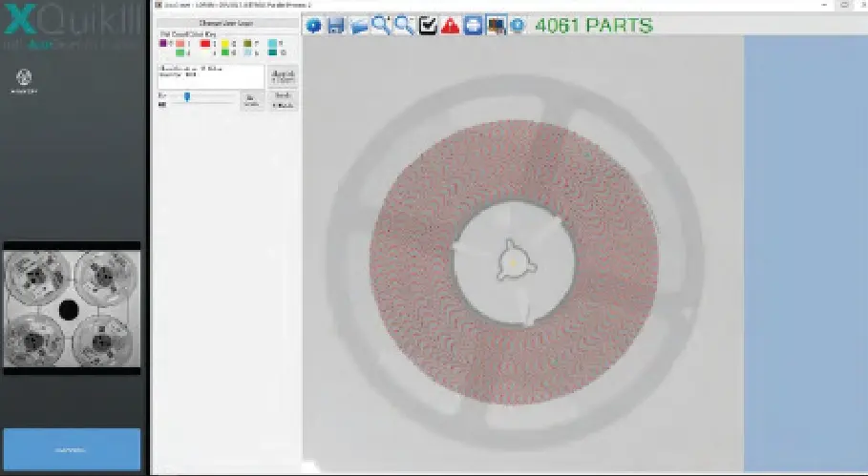
Task: Click the circular logo icon in dark sidebar
Action: 18,77
